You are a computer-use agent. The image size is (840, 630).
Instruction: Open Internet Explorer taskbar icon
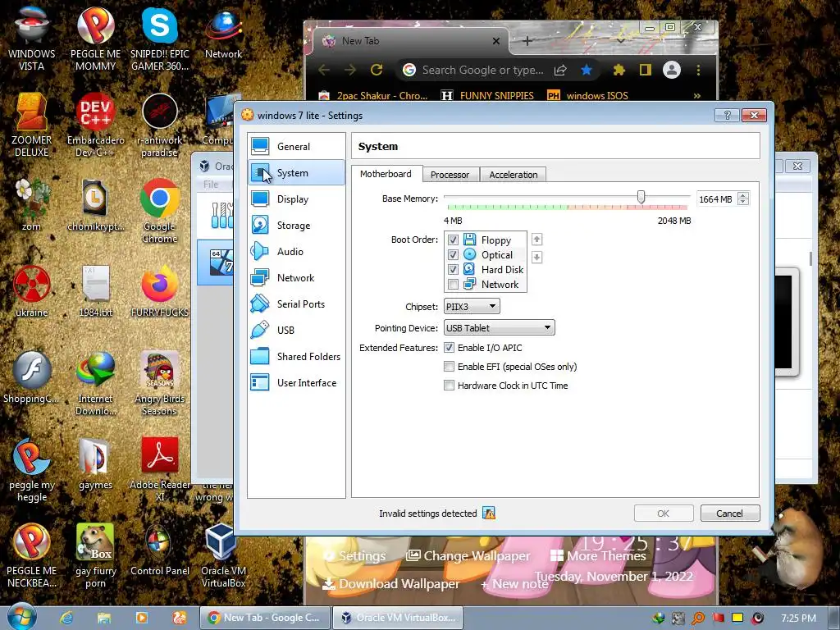click(x=66, y=618)
